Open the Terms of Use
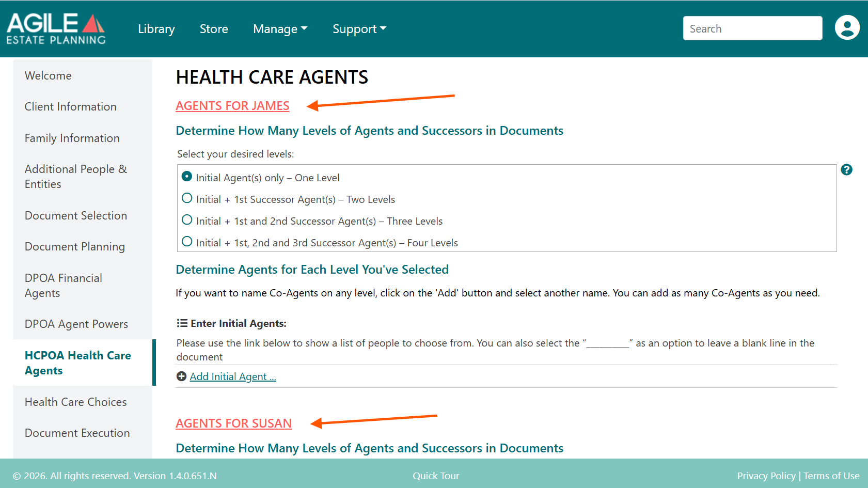 click(x=831, y=476)
